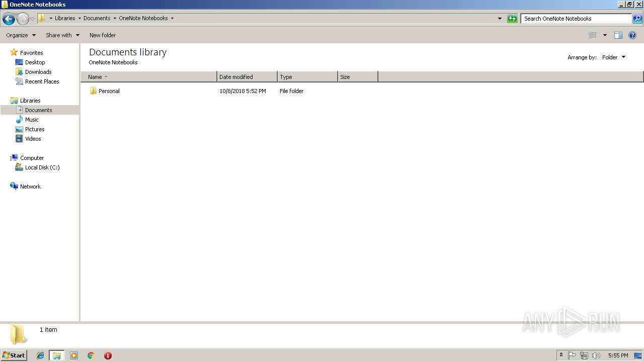Launch Windows Media Player from taskbar
This screenshot has height=362, width=644.
(74, 355)
